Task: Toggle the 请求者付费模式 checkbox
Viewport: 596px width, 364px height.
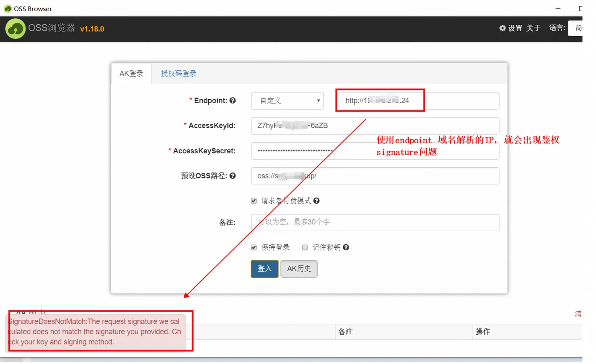Action: pyautogui.click(x=254, y=201)
